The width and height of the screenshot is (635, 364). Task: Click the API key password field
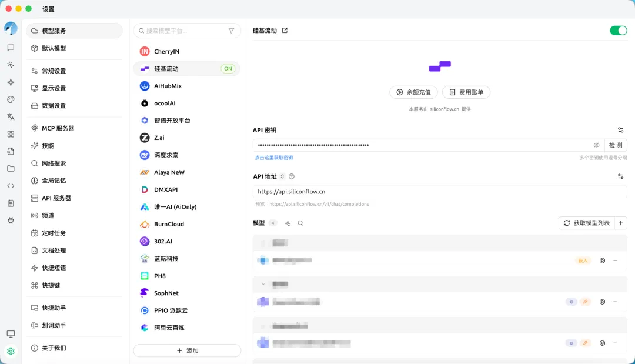[423, 145]
